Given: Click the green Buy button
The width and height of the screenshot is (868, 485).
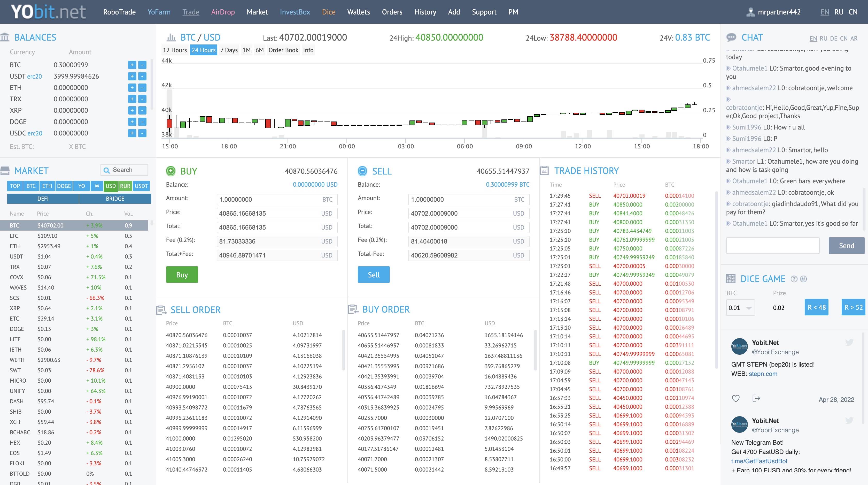Looking at the screenshot, I should pyautogui.click(x=182, y=275).
